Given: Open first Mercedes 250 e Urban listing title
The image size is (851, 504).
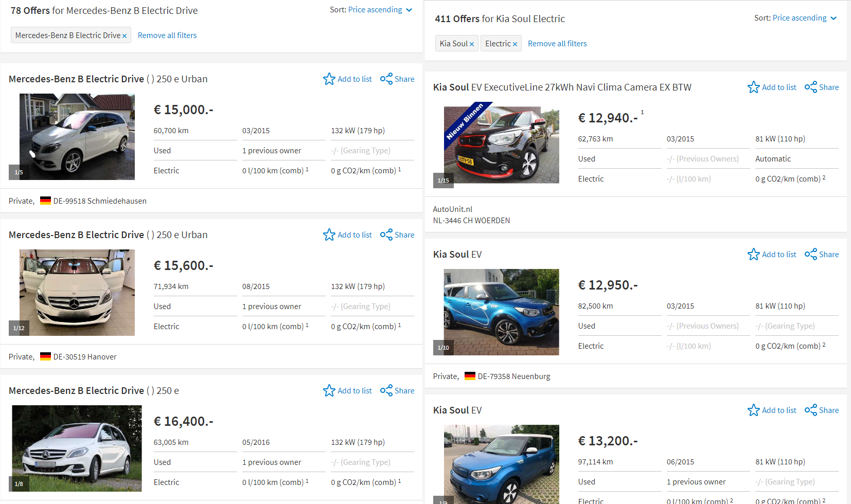Looking at the screenshot, I should [108, 79].
